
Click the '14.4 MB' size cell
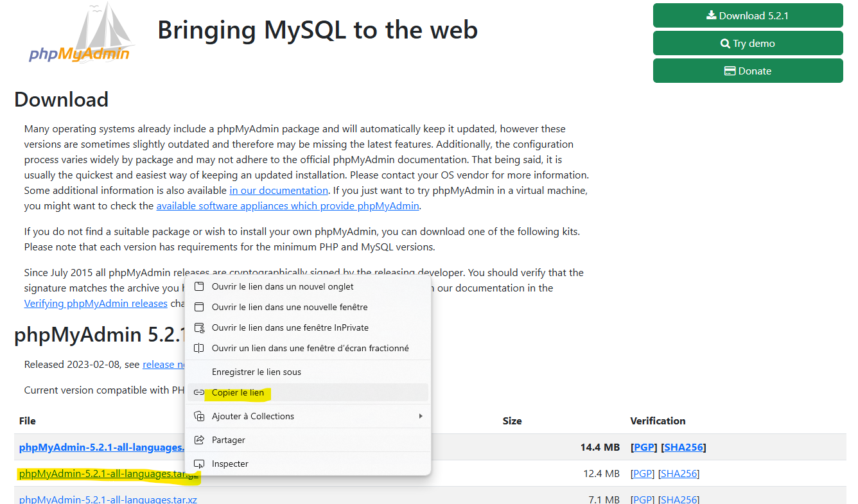coord(600,447)
